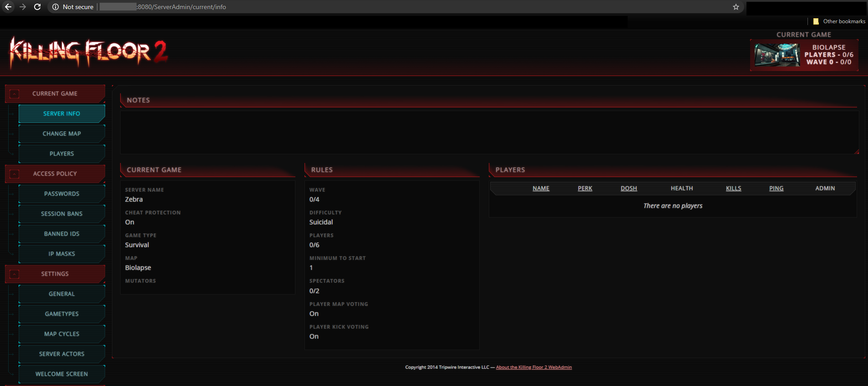Open the Change Map page
Image resolution: width=868 pixels, height=386 pixels.
(62, 134)
